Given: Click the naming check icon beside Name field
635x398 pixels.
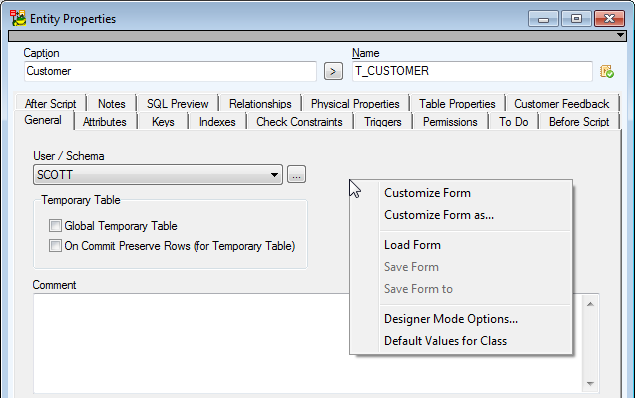Looking at the screenshot, I should click(x=607, y=72).
